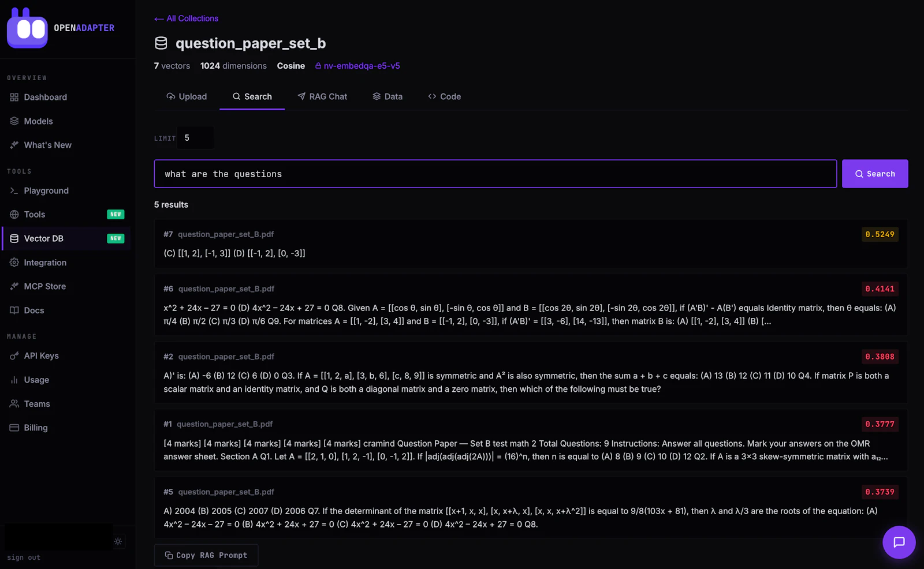This screenshot has height=569, width=924.
Task: Open result #6 card
Action: click(531, 305)
